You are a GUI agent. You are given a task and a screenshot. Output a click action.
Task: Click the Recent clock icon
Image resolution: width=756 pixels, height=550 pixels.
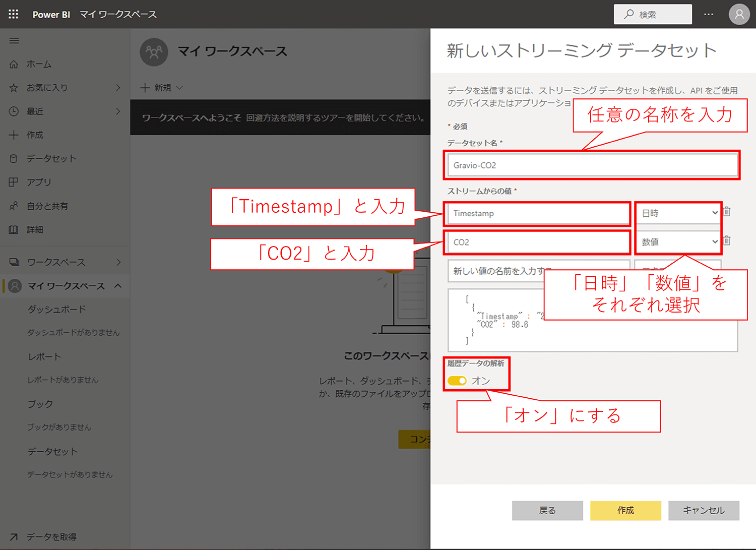click(x=14, y=111)
